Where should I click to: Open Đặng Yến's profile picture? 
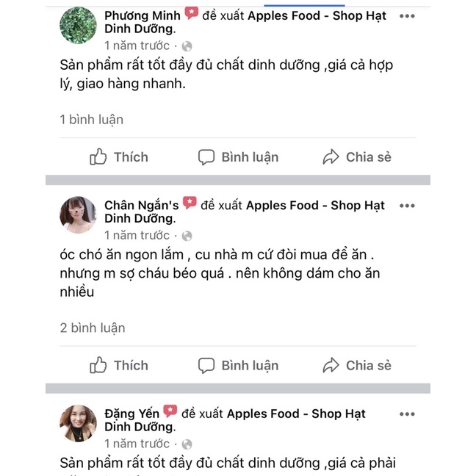click(78, 423)
